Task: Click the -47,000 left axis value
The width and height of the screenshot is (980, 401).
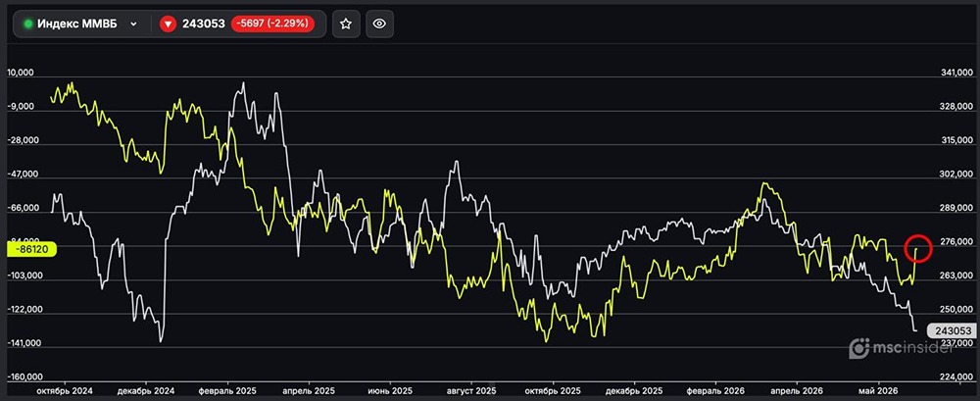Action: tap(24, 175)
